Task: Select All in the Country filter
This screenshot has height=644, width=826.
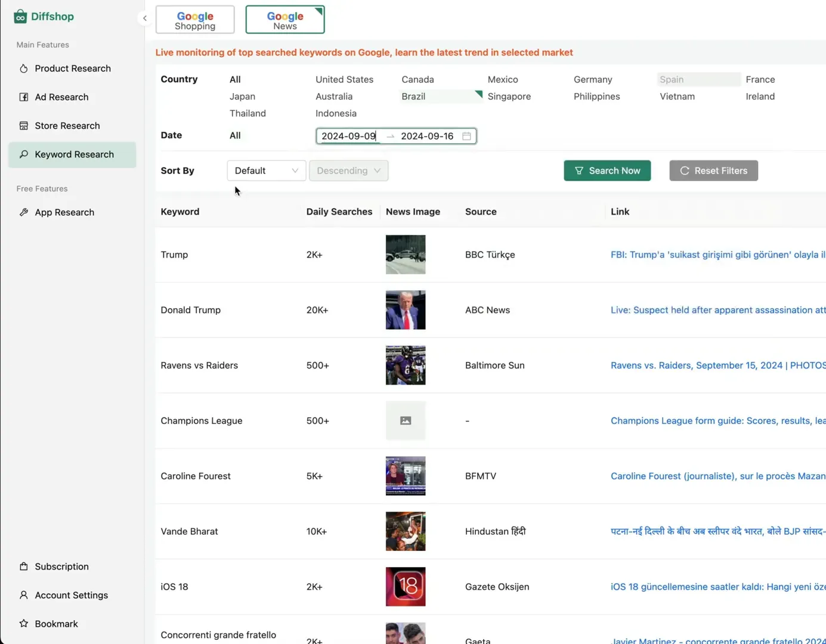Action: [235, 79]
